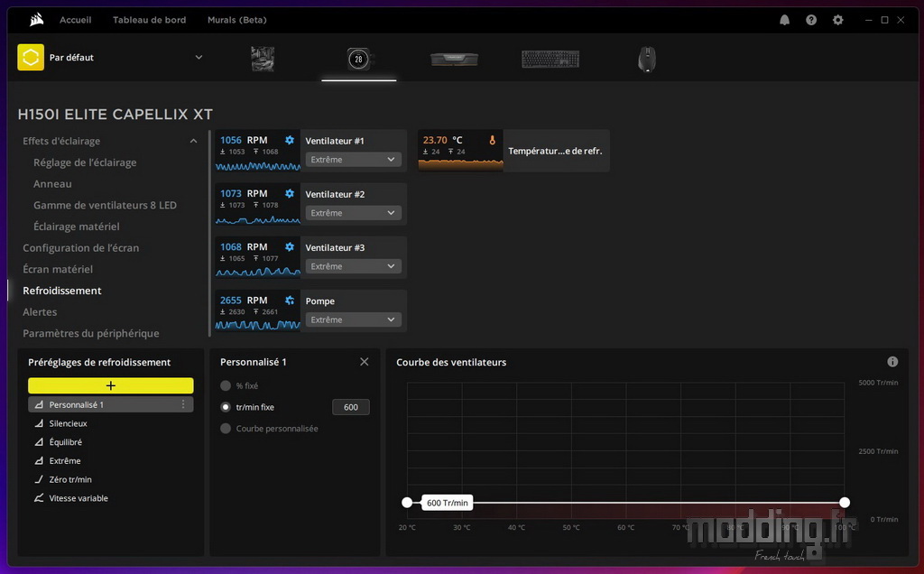Open Paramètres du périphérique
The image size is (924, 574).
pos(91,334)
